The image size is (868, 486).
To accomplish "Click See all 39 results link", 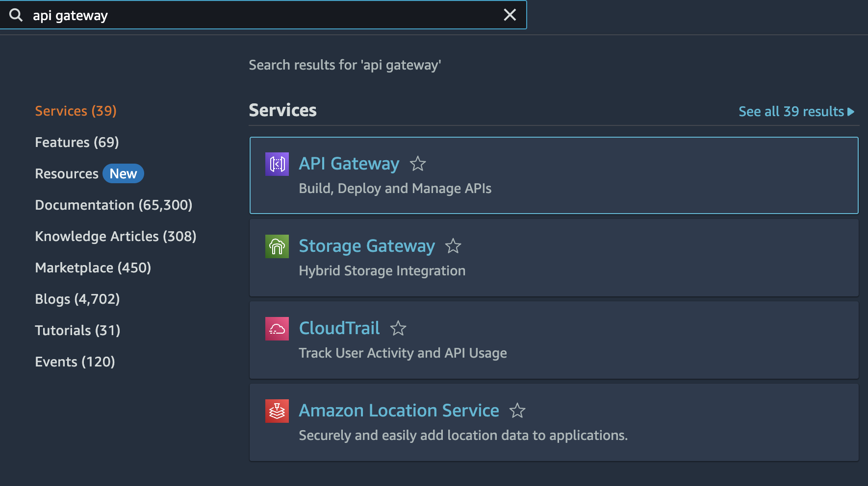I will coord(791,112).
